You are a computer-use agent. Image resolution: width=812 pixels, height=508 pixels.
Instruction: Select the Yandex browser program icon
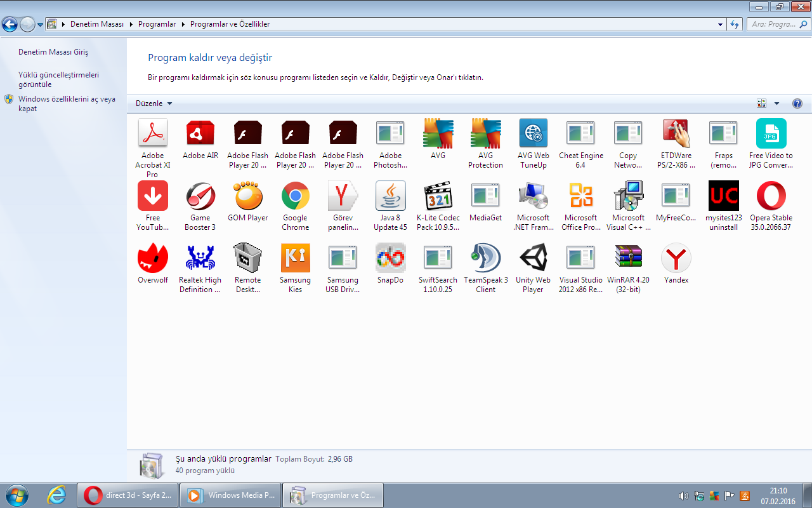coord(676,258)
